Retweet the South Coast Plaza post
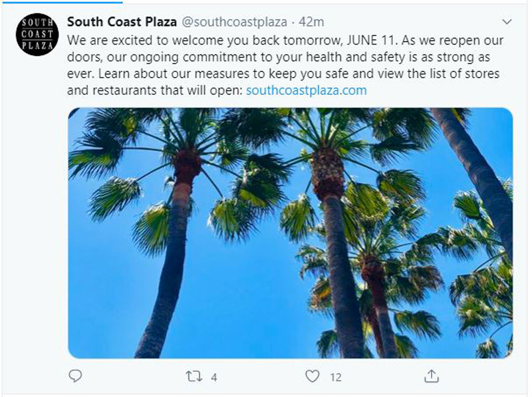Screen dimensions: 532x397 coord(194,376)
